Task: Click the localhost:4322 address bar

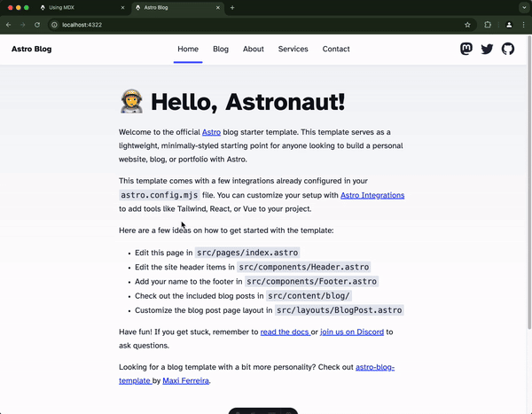Action: (258, 25)
